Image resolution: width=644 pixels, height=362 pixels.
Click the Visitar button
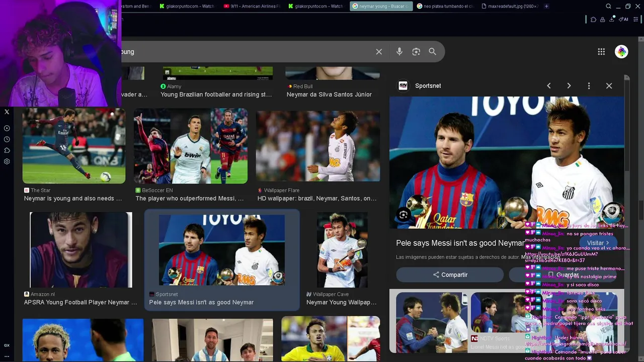(598, 243)
